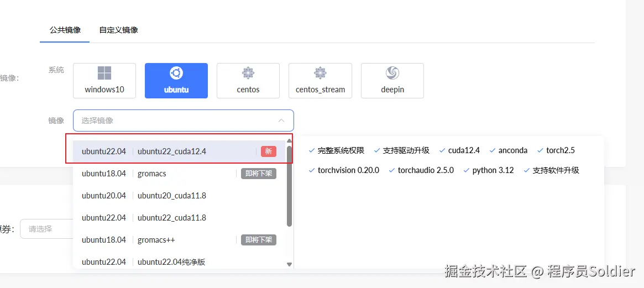Select the ubuntu system card
Viewport: 644px width, 288px height.
[x=176, y=81]
